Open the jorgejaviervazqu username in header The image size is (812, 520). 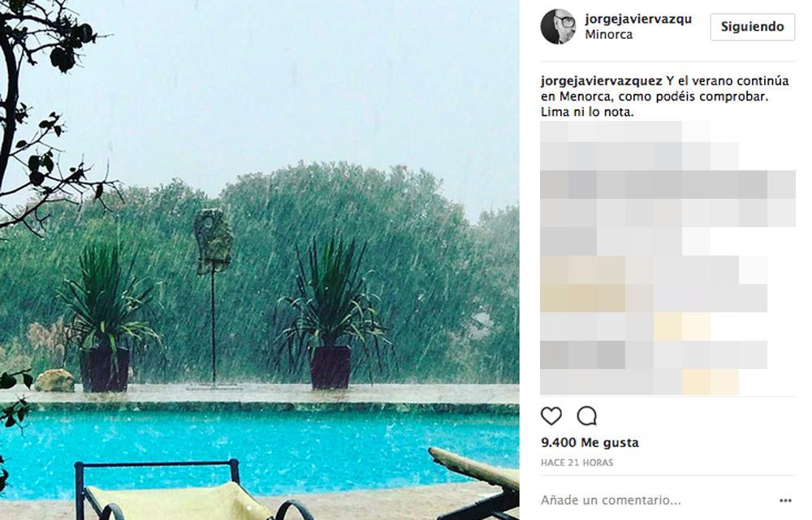tap(638, 19)
